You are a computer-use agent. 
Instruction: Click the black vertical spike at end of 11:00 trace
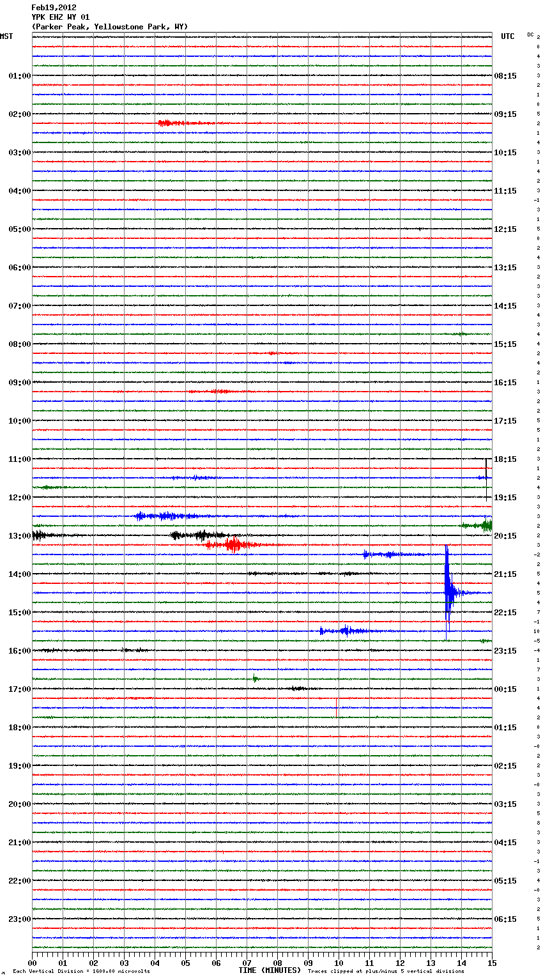(486, 479)
